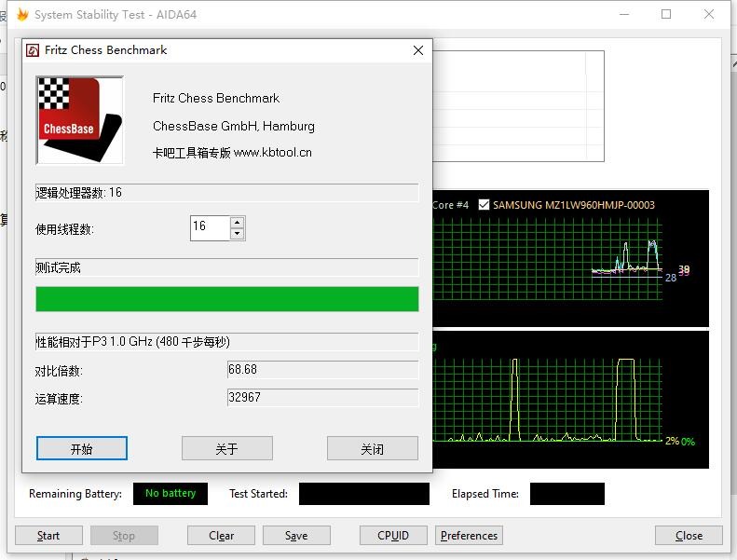Click the Close button in AIDA64 bottom bar

(689, 536)
